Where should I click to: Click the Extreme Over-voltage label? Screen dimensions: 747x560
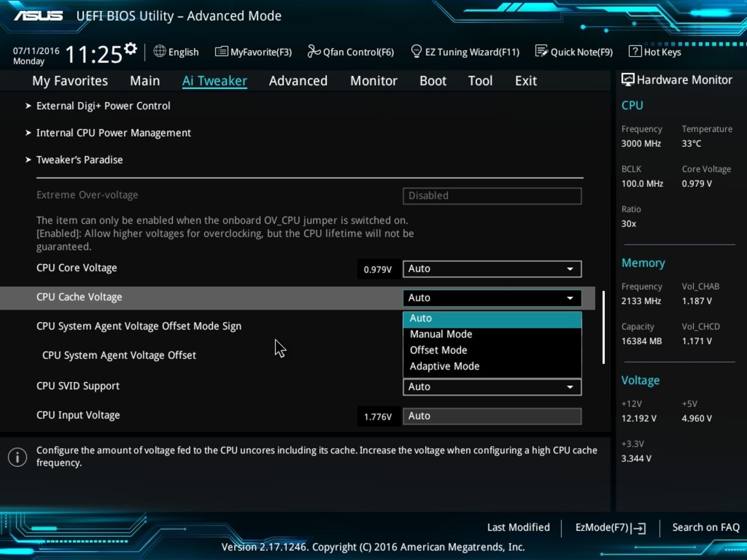[x=87, y=195]
